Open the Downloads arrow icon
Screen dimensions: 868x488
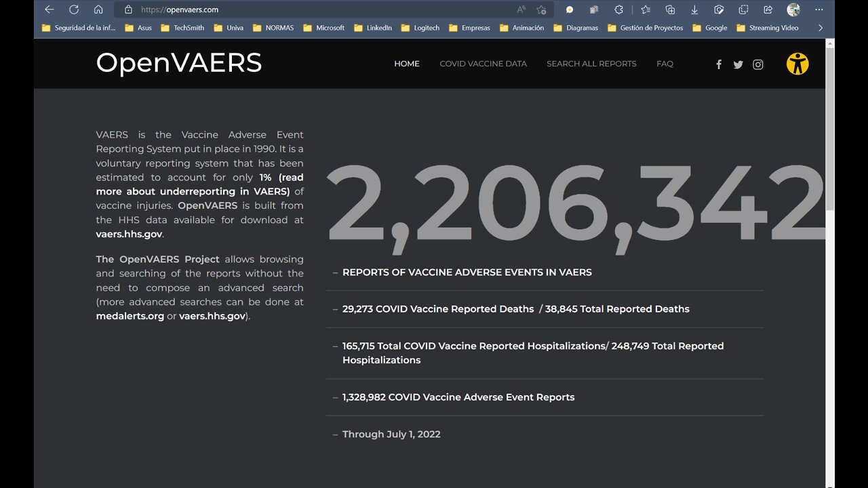pos(694,9)
